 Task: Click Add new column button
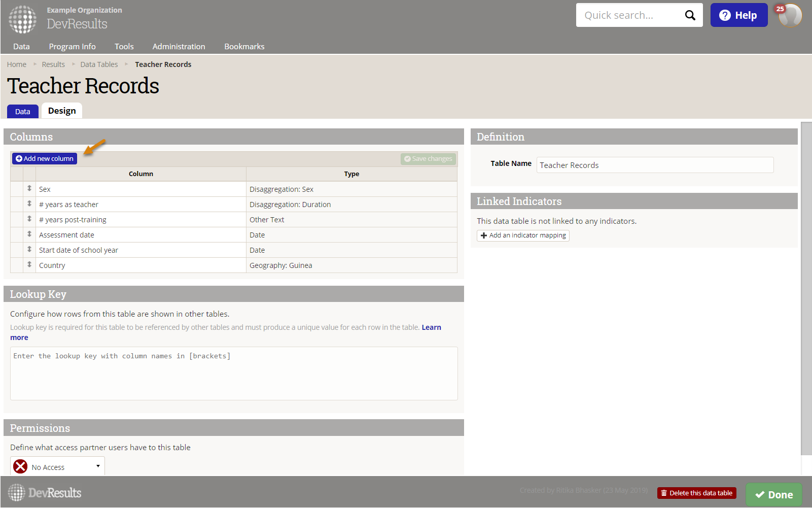click(x=45, y=159)
